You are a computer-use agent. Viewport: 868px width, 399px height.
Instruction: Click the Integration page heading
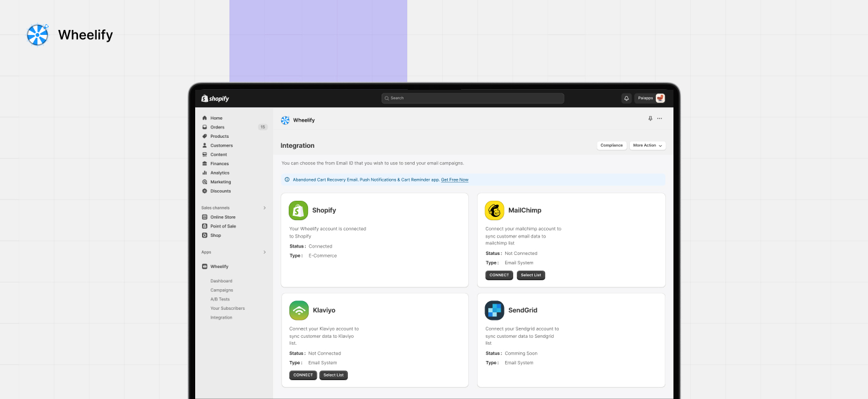(297, 145)
